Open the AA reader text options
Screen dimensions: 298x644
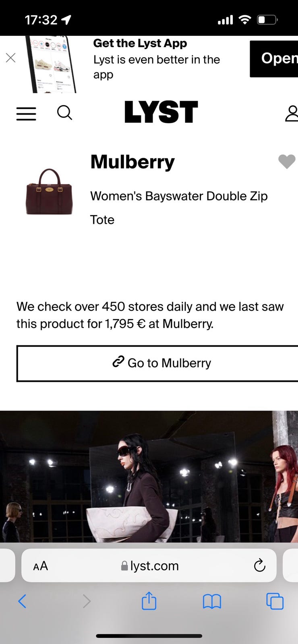point(40,566)
